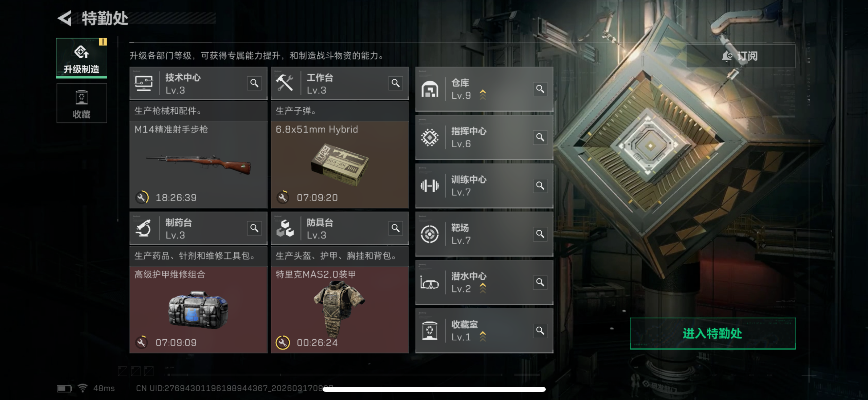Image resolution: width=868 pixels, height=400 pixels.
Task: Inspect 靶场 with its magnifier icon
Action: pos(540,234)
